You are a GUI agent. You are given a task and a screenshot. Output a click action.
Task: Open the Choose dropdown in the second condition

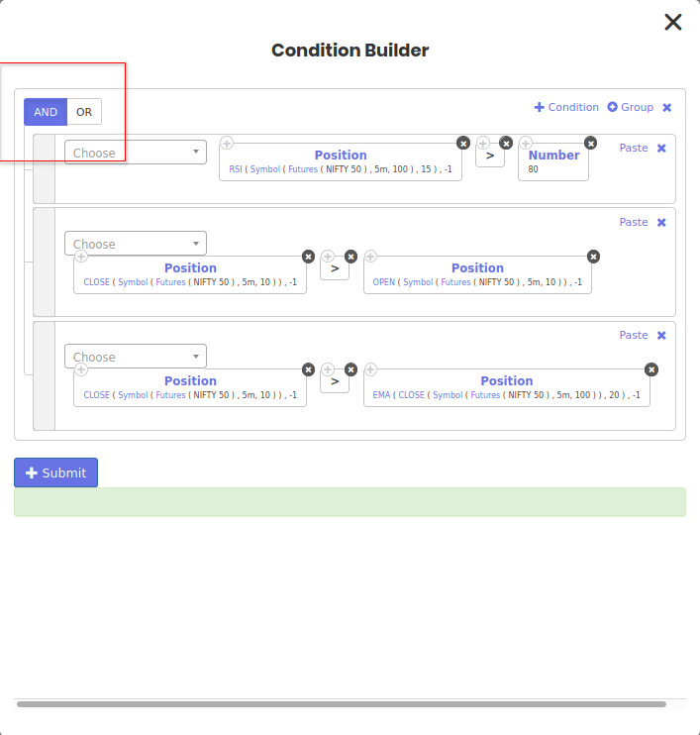[136, 244]
